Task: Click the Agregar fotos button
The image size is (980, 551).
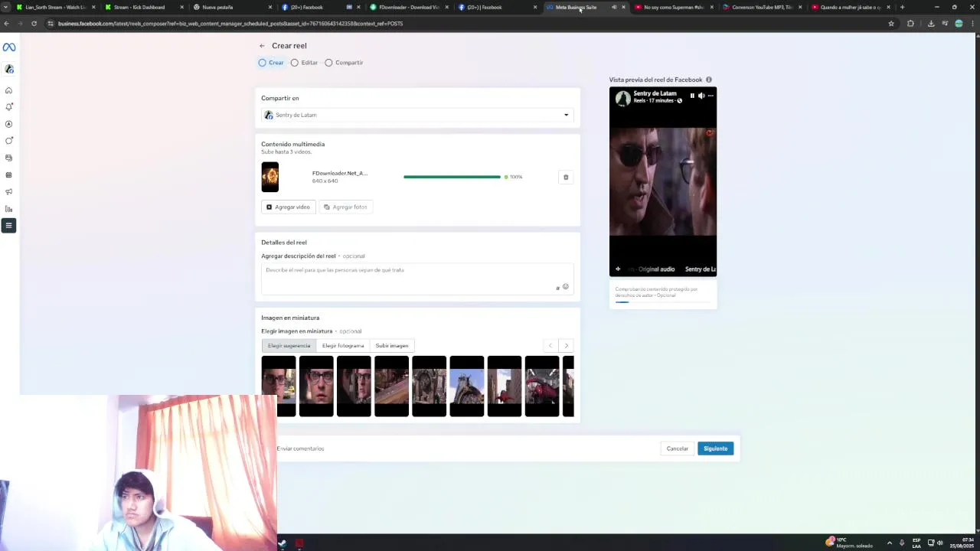Action: pyautogui.click(x=345, y=207)
